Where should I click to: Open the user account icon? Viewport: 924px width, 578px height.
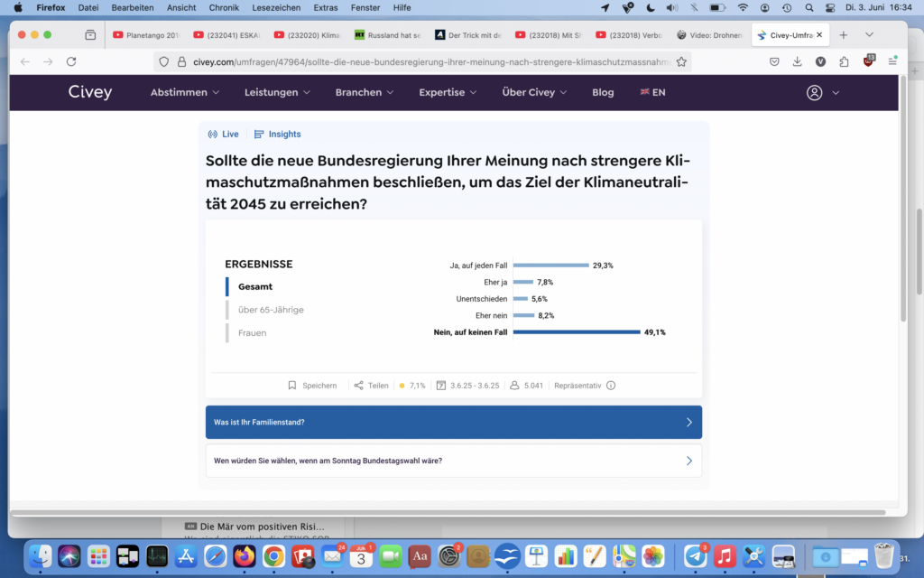coord(815,93)
